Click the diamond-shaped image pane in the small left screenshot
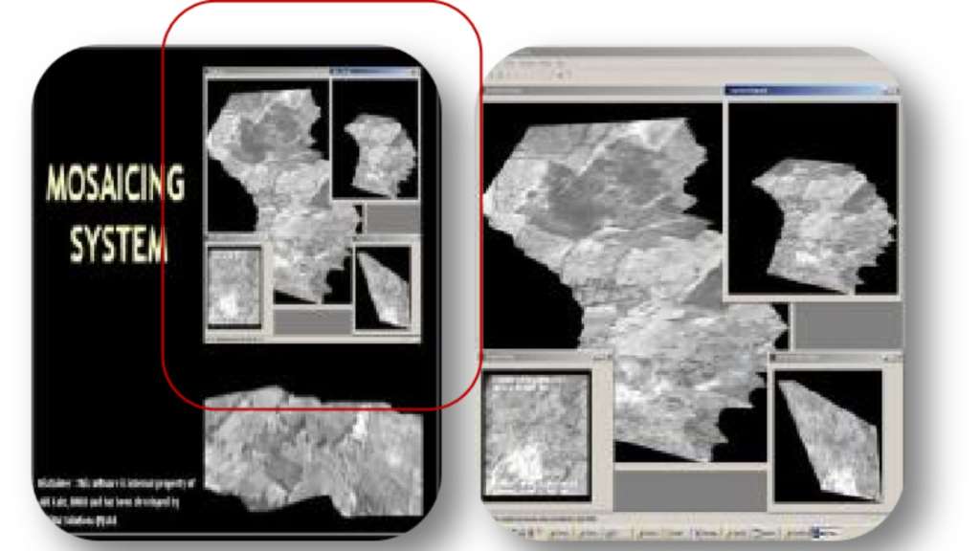Image resolution: width=980 pixels, height=551 pixels. click(383, 288)
